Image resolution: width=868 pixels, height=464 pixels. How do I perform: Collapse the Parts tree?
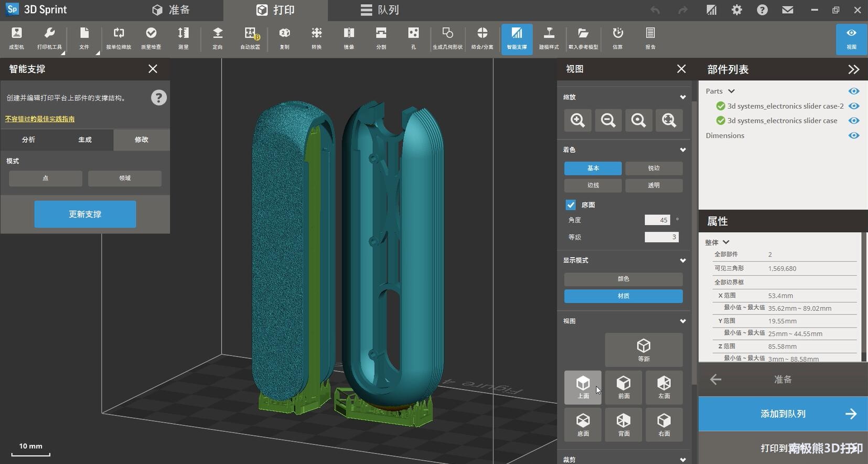[x=732, y=91]
